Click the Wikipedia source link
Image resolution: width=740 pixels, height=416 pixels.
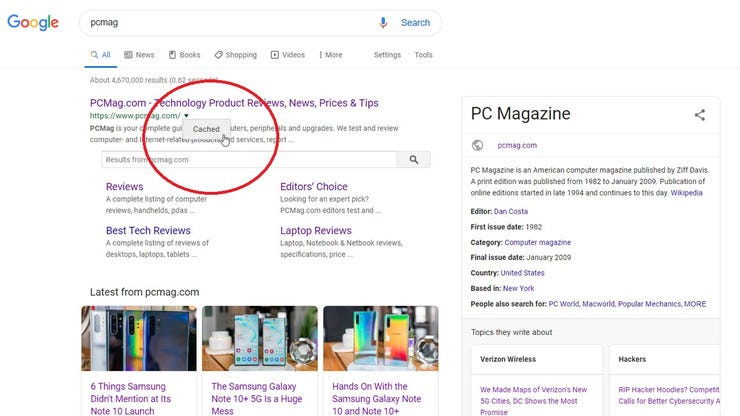[687, 193]
